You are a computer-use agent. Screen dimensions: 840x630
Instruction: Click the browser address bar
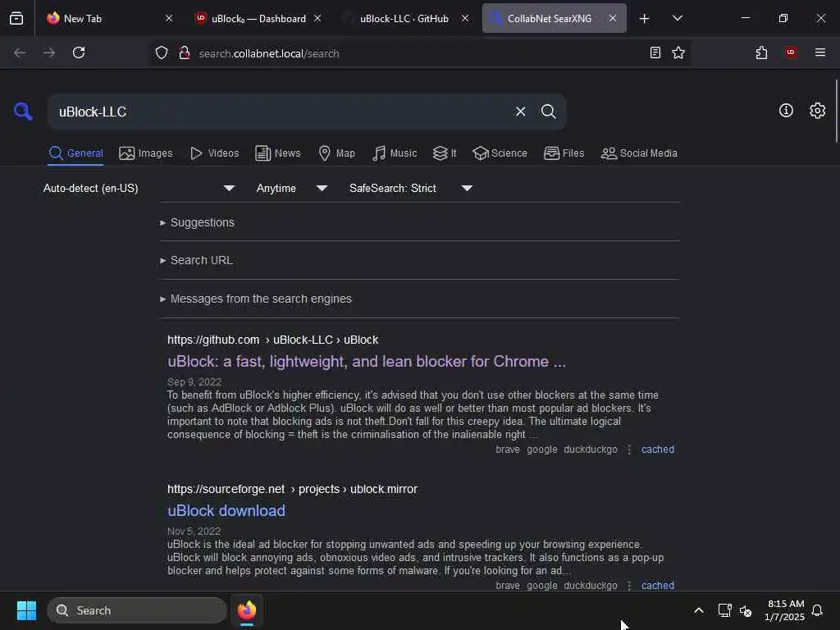click(x=421, y=53)
